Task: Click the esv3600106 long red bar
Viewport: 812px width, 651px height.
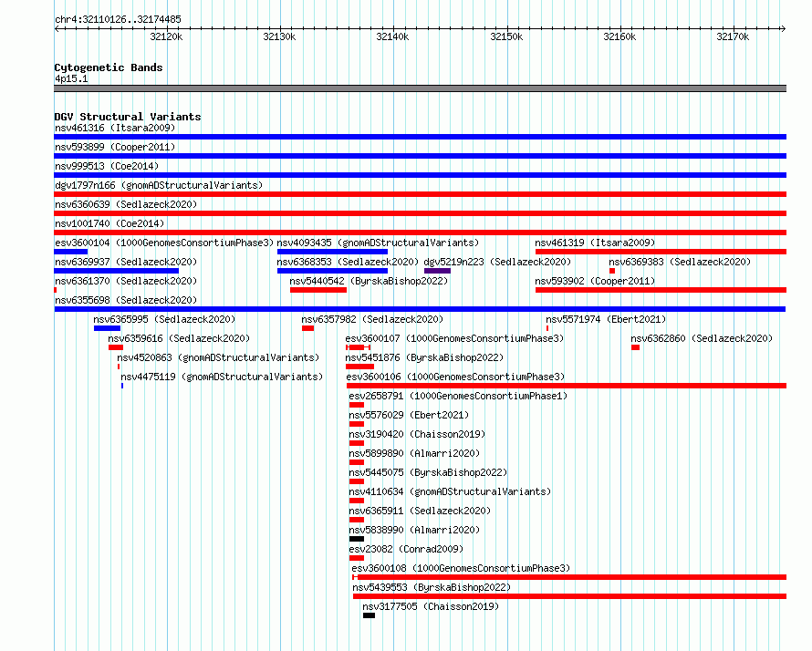Action: (x=567, y=386)
